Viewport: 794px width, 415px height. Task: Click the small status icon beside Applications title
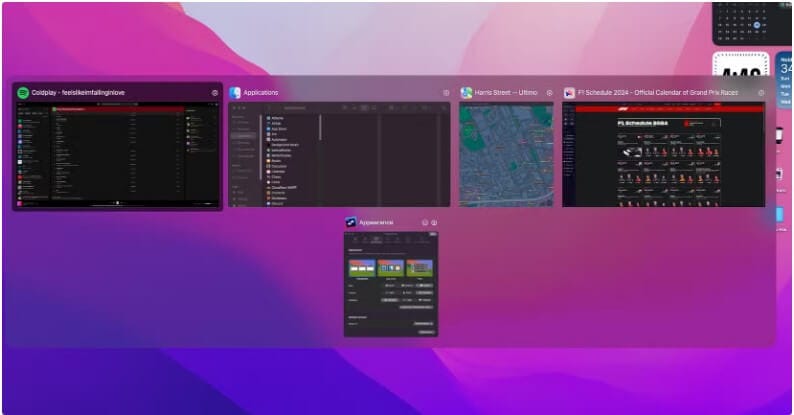(446, 93)
